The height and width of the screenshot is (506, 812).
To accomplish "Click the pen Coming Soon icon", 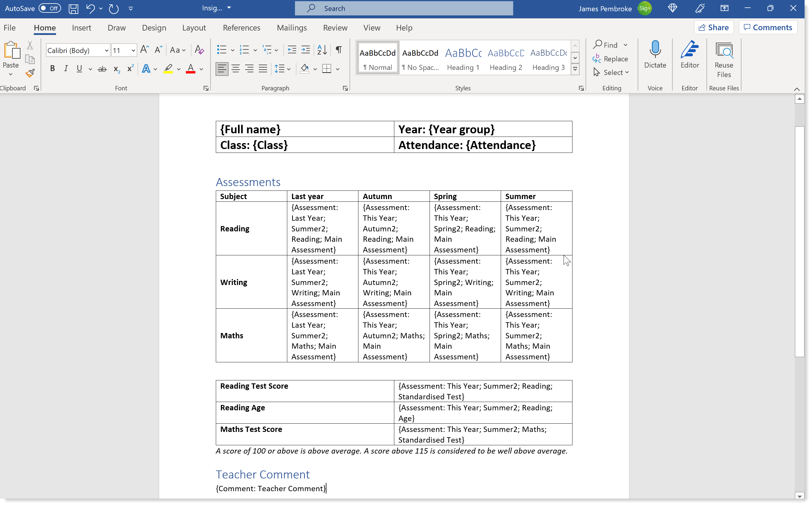I will [x=700, y=8].
